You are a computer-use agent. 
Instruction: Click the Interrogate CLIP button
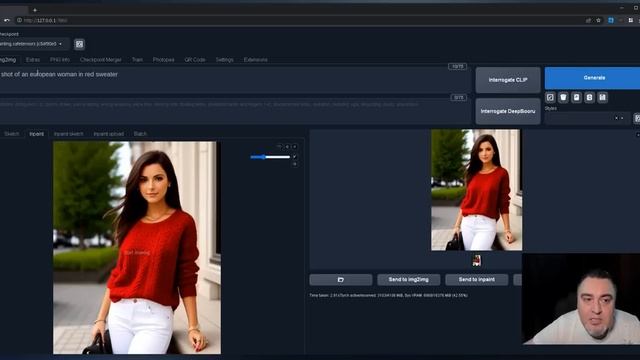[x=508, y=80]
